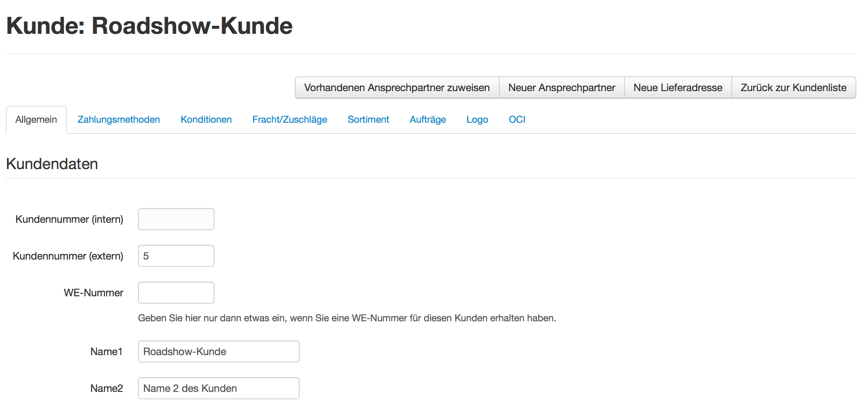The image size is (868, 411).
Task: Select the Kundennummer (extern) value 5
Action: 176,255
